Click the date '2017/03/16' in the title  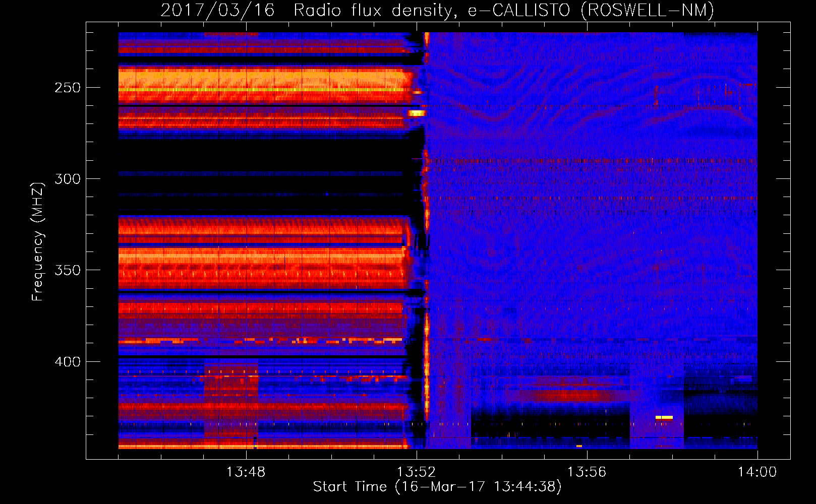(217, 10)
